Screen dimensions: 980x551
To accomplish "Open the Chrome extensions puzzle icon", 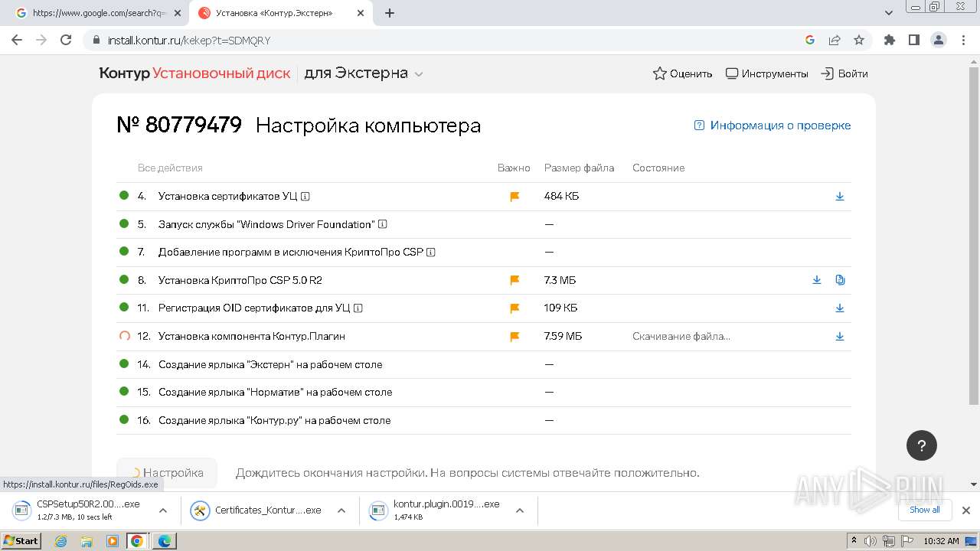I will [889, 40].
